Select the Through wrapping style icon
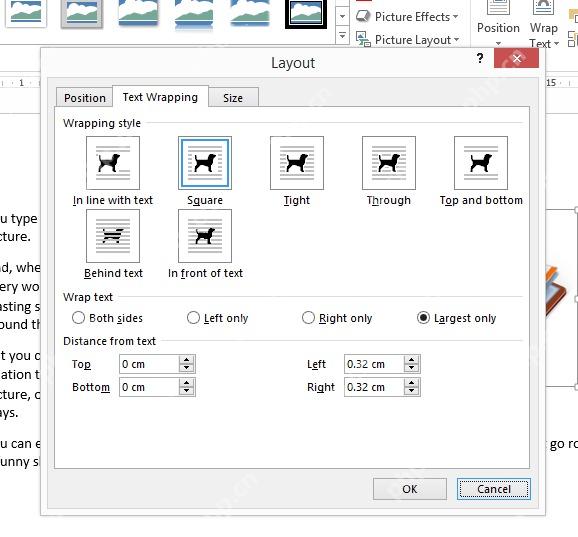Screen dimensions: 578x537 click(x=389, y=163)
